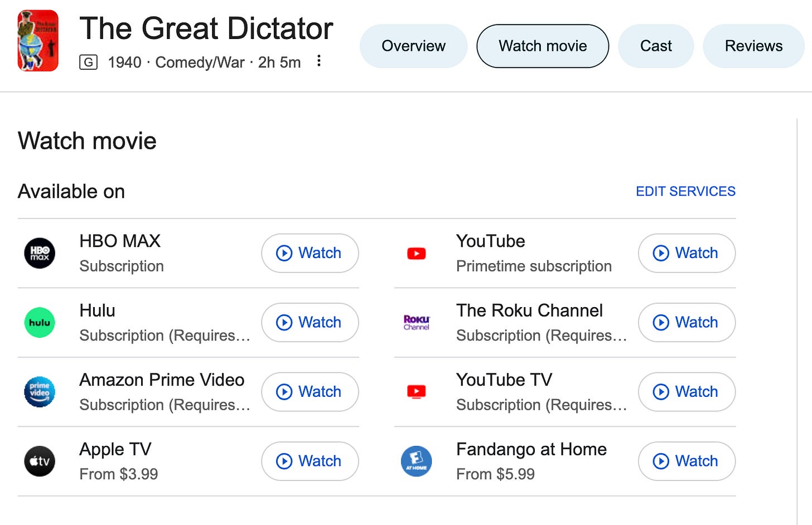The width and height of the screenshot is (812, 525).
Task: Select the Apple TV service name
Action: pyautogui.click(x=115, y=449)
